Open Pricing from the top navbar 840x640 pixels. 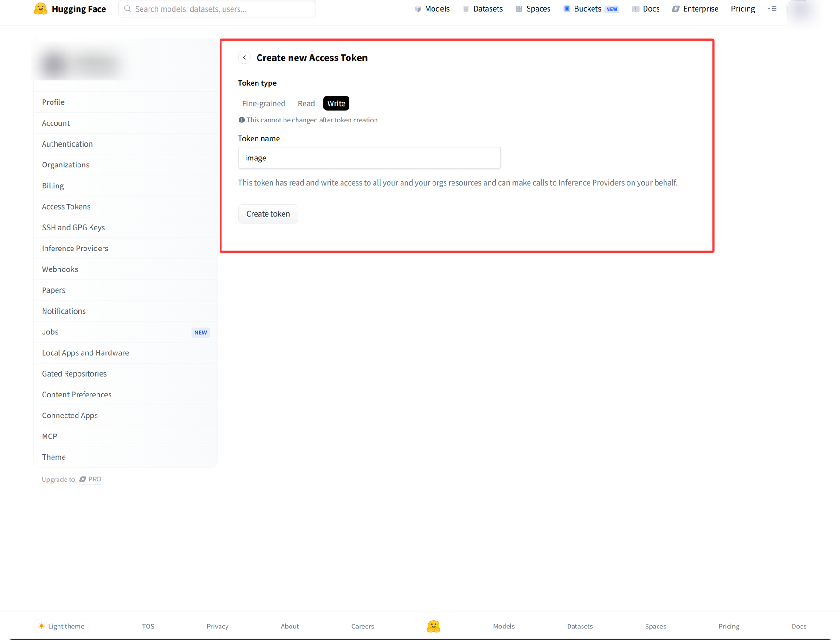743,9
